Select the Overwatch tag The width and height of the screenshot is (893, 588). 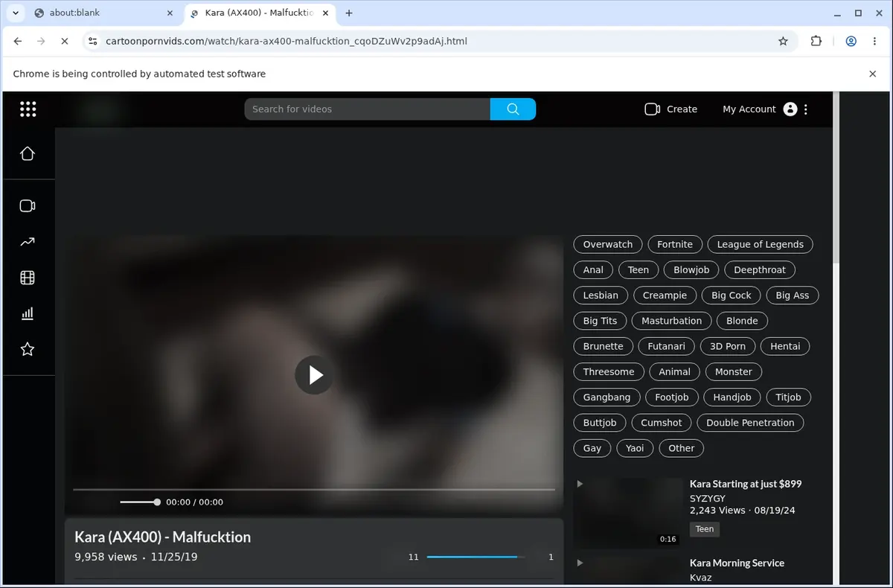tap(608, 244)
